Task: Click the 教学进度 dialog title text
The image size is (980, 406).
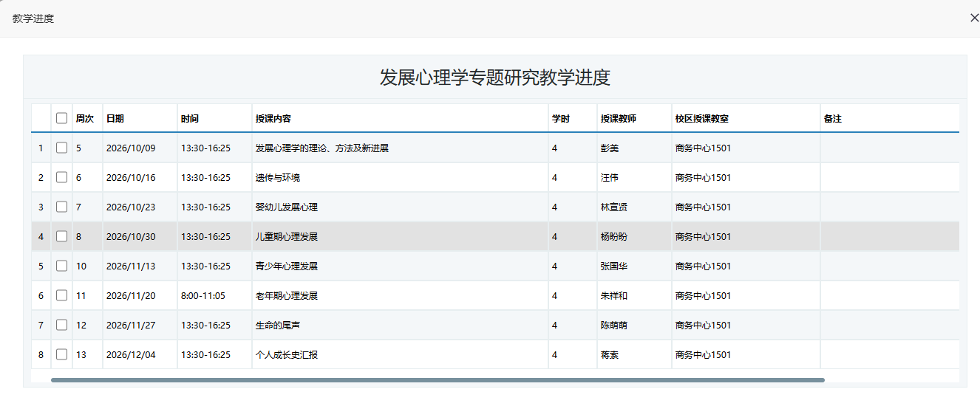Action: click(x=33, y=18)
